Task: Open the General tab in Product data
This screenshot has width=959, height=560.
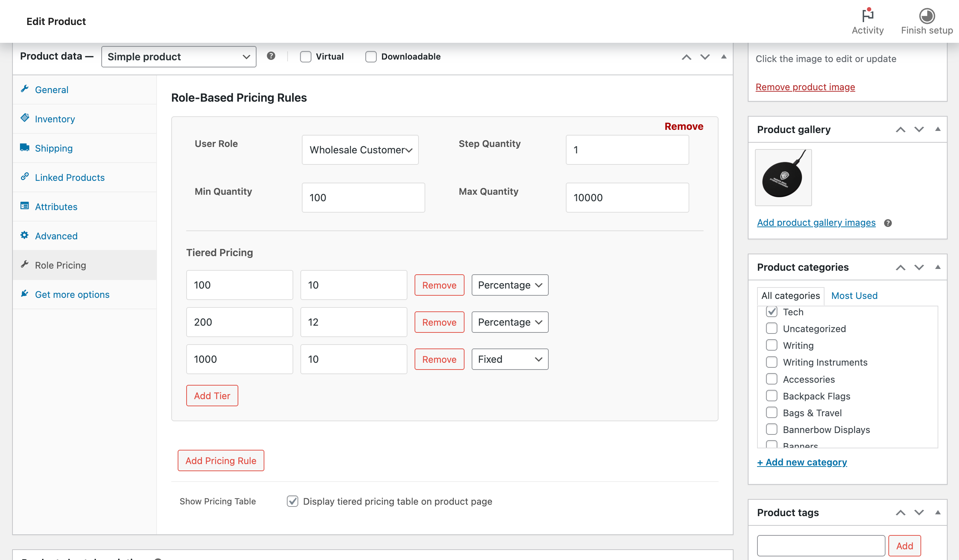Action: (x=25, y=90)
